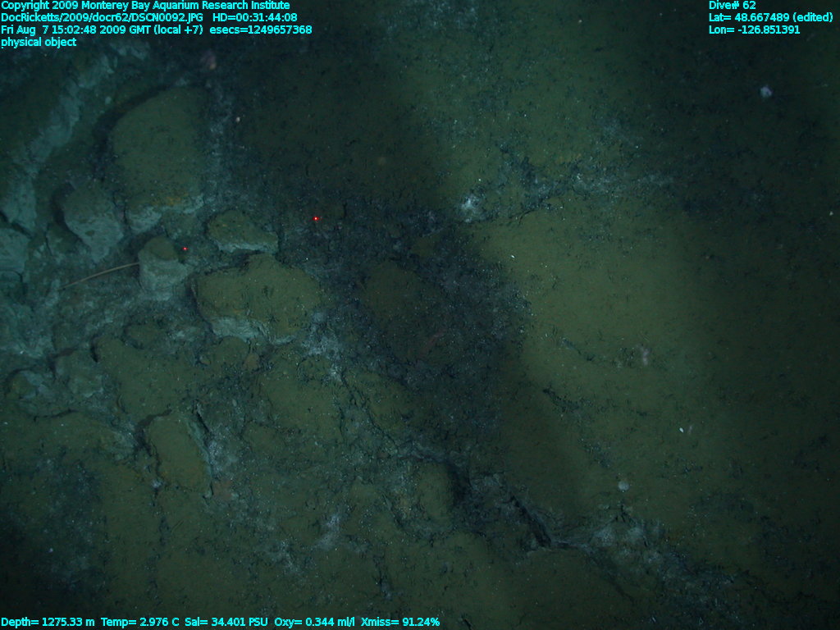Image resolution: width=840 pixels, height=630 pixels.
Task: Click the copyright text "Copyright 2009 Monterey Bay Aquarium Research Institute"
Action: pos(146,6)
